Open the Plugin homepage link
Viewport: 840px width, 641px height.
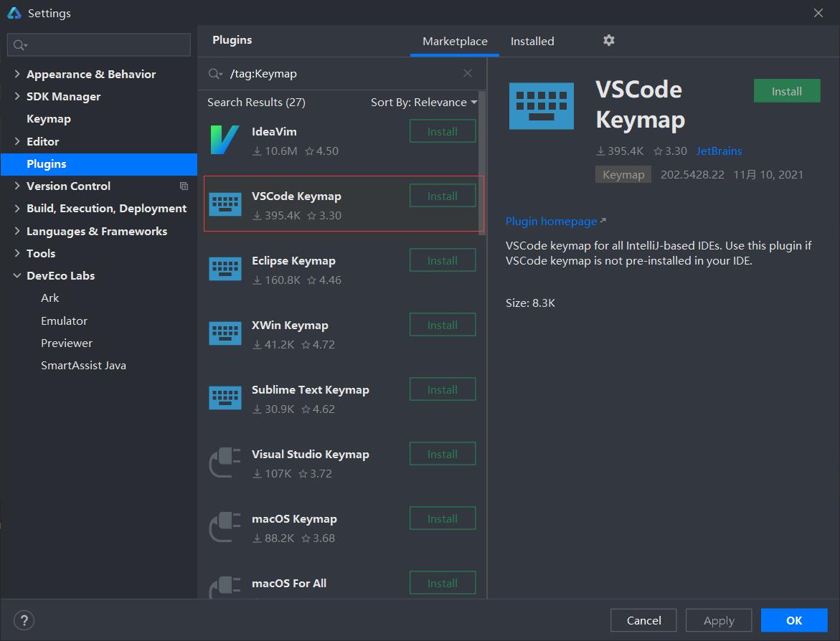pos(551,221)
